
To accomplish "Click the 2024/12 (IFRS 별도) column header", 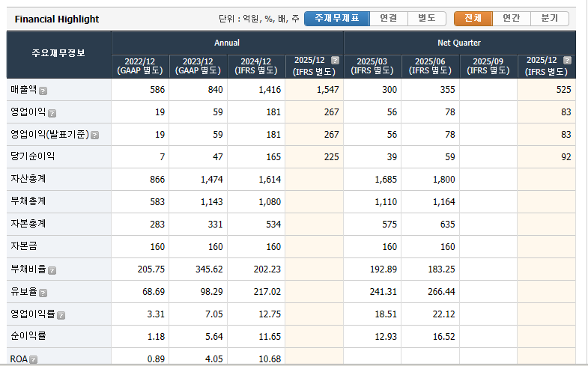I will click(255, 66).
